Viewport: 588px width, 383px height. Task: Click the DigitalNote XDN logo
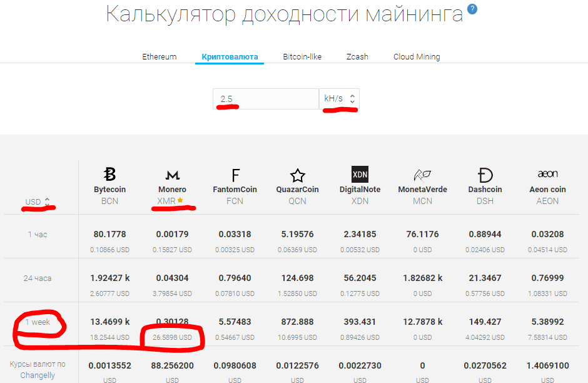point(360,175)
